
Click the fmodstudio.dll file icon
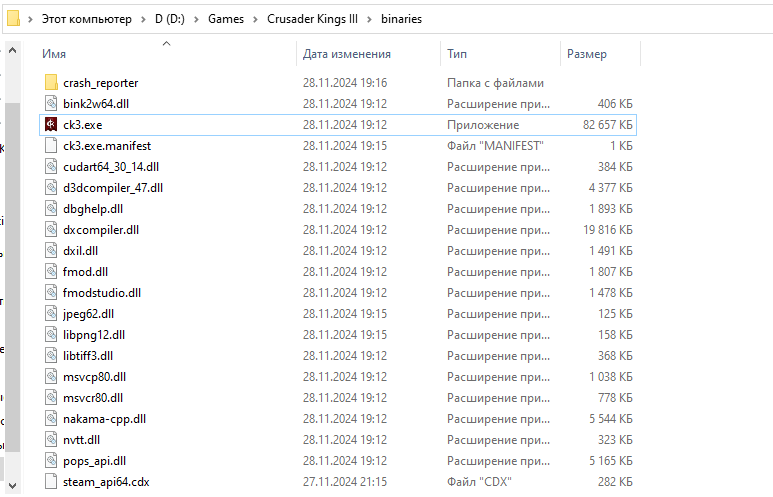pos(51,292)
